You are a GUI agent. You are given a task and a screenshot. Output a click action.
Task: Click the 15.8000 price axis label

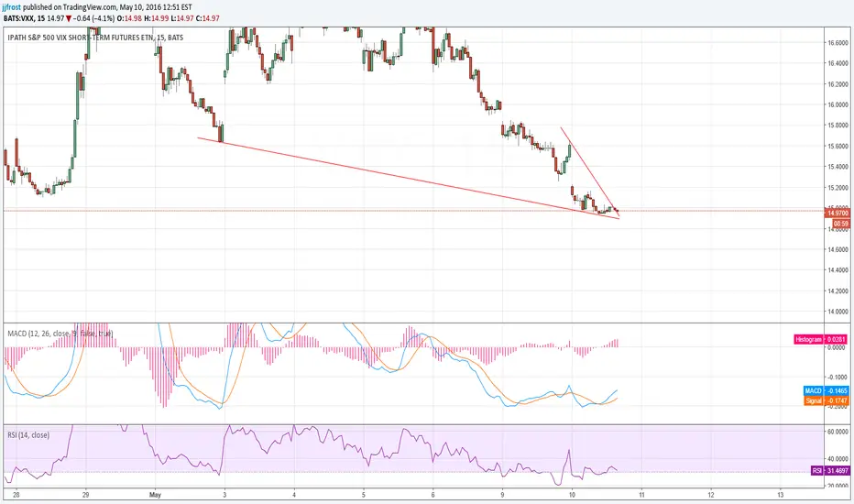pos(838,126)
